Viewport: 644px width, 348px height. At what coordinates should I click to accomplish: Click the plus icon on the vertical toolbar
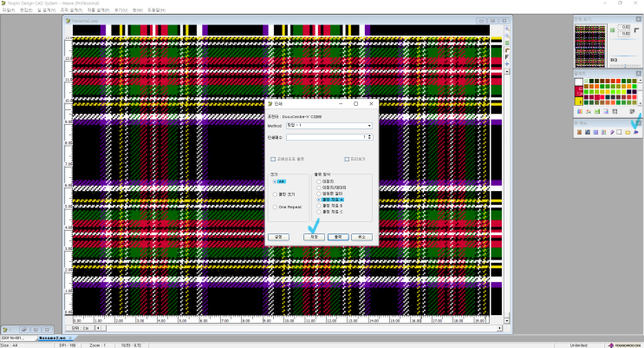[507, 63]
